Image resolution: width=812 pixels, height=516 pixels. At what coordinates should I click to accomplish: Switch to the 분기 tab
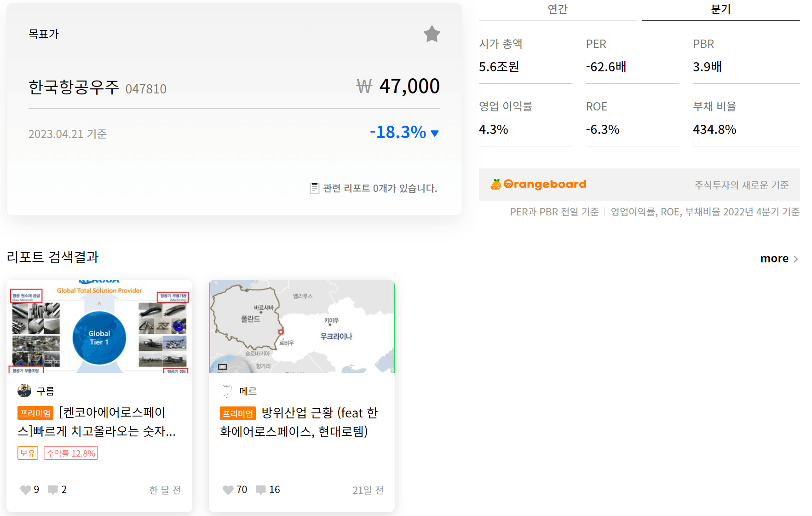721,10
